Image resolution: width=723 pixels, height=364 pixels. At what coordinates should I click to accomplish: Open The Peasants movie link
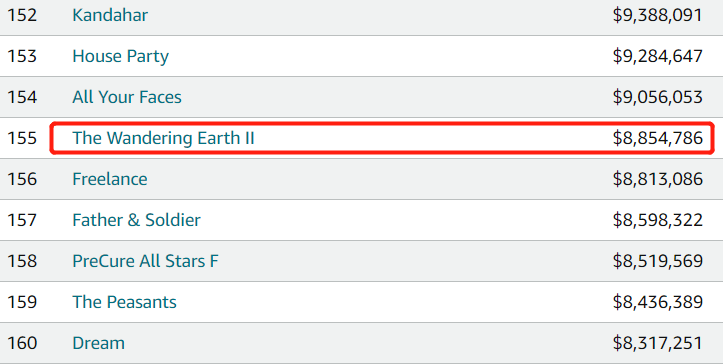(x=124, y=302)
